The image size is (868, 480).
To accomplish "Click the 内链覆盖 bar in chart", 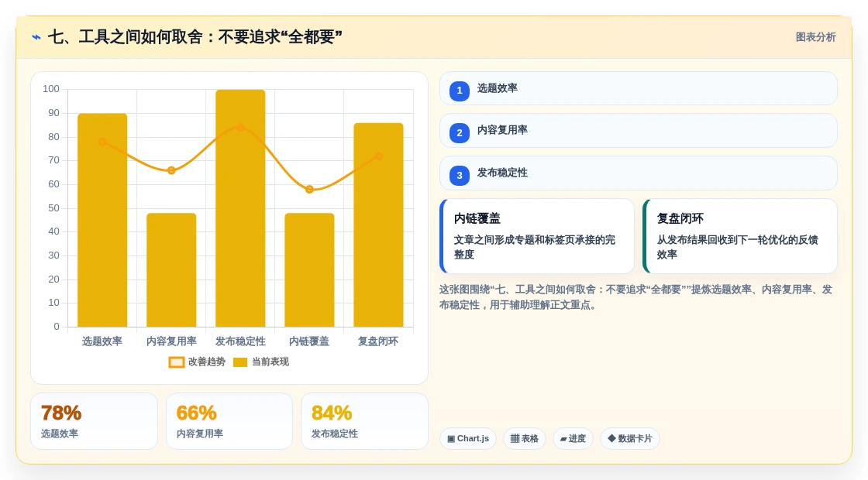I will point(309,270).
